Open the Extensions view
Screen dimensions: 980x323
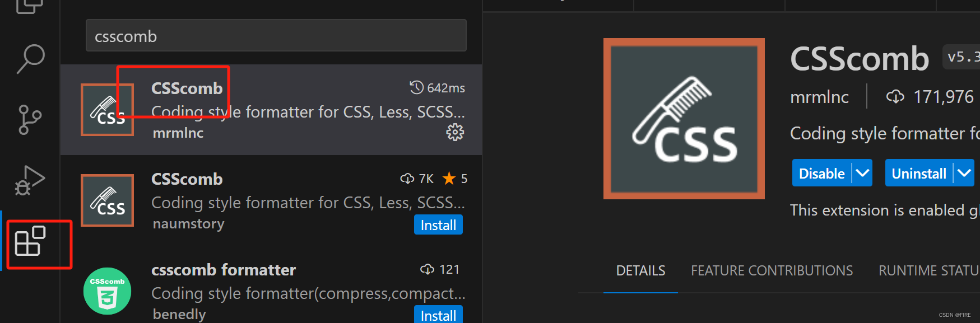pyautogui.click(x=30, y=241)
